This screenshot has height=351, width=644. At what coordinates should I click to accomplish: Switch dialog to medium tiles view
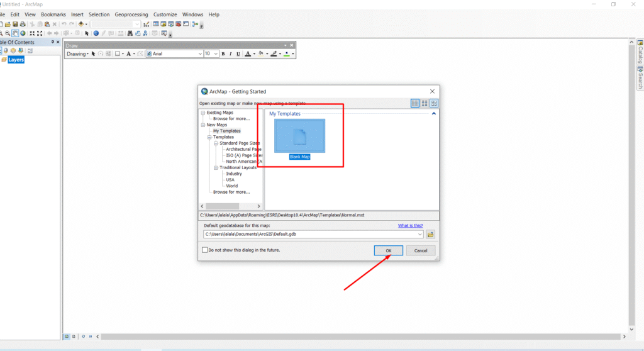click(425, 103)
